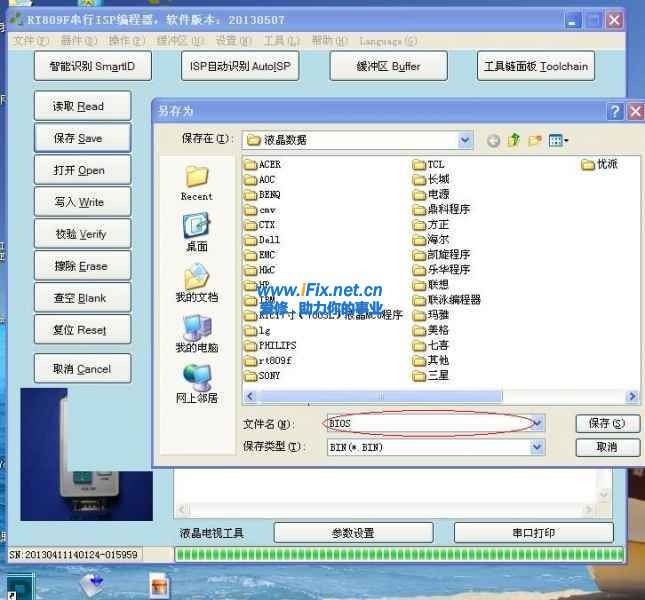This screenshot has height=600, width=645.
Task: Go up one folder level
Action: [514, 140]
